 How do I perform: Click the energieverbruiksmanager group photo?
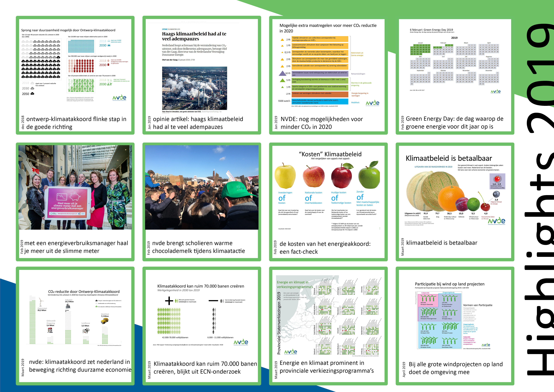pyautogui.click(x=75, y=187)
